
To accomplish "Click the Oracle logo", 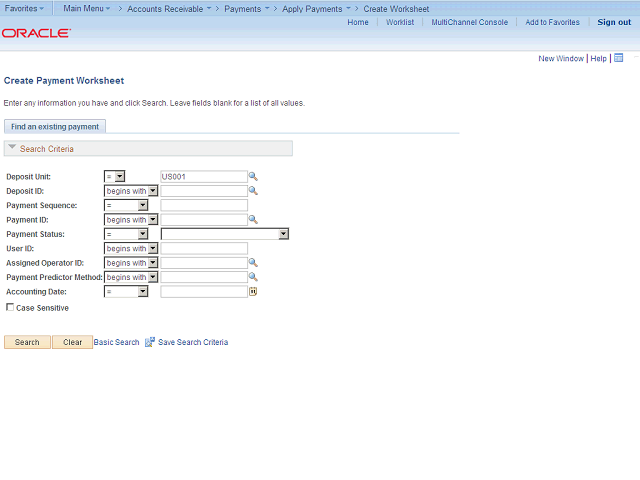I will (36, 33).
